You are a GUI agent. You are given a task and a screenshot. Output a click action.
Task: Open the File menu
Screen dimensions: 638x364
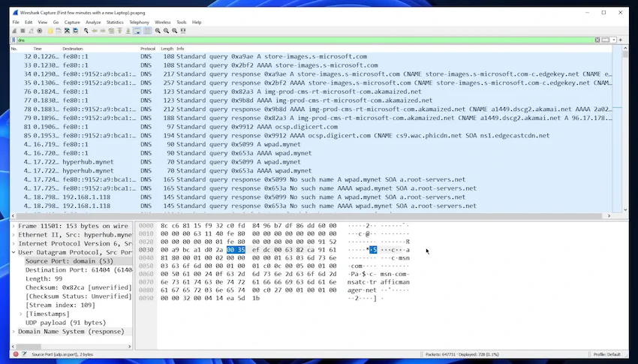pyautogui.click(x=16, y=23)
